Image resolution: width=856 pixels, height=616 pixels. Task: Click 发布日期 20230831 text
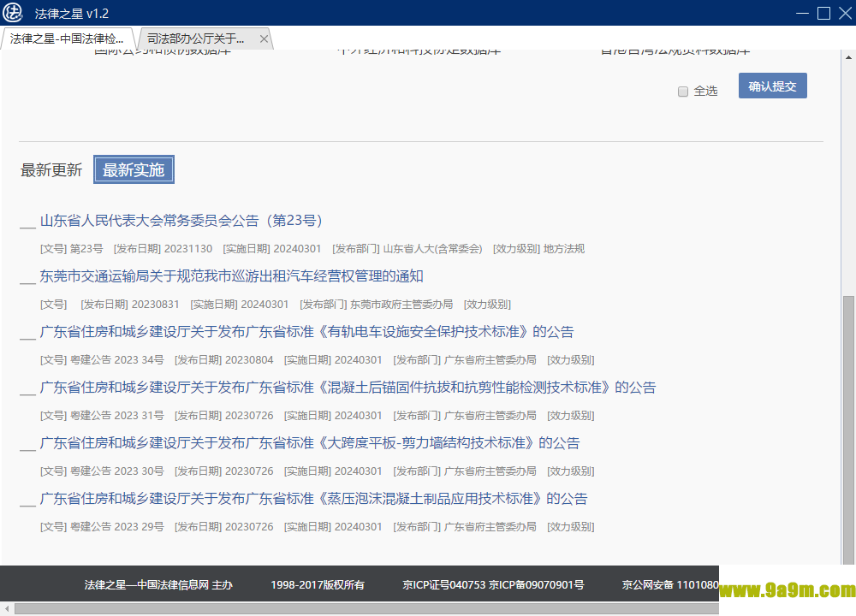[x=130, y=305]
